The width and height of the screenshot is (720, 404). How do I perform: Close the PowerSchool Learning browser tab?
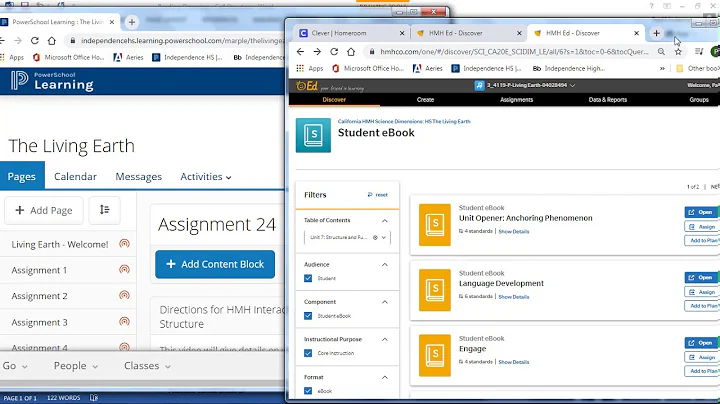click(x=112, y=22)
